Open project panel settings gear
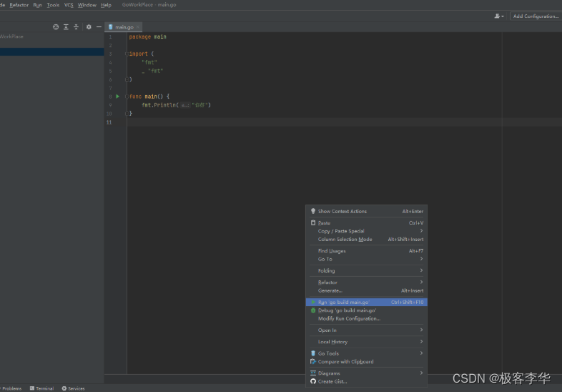The height and width of the screenshot is (392, 562). [89, 26]
